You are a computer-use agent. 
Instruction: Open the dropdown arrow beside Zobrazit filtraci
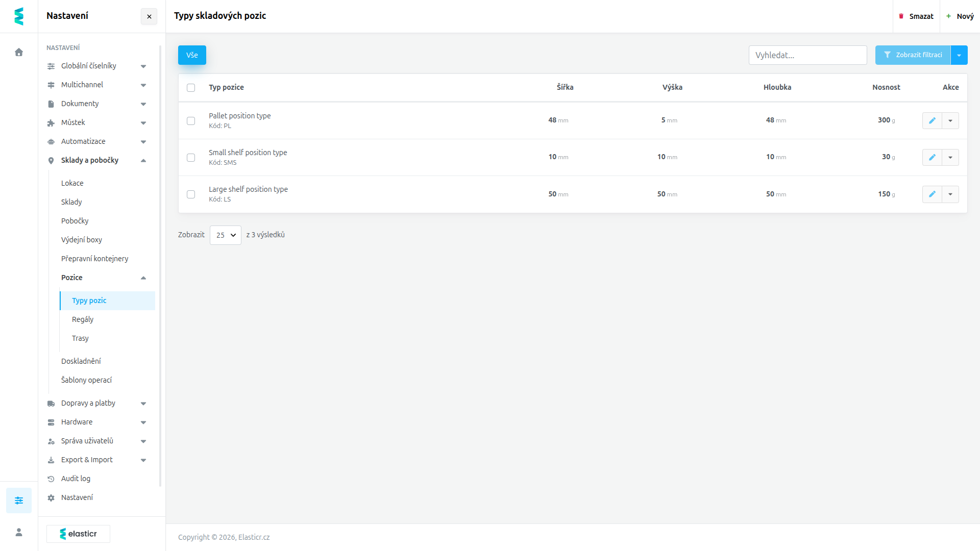pos(959,55)
